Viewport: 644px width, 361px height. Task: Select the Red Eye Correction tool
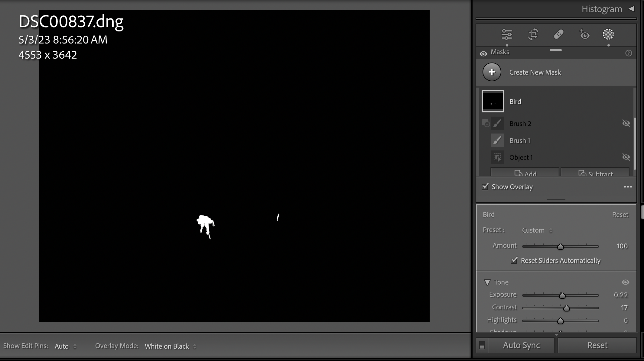[585, 35]
